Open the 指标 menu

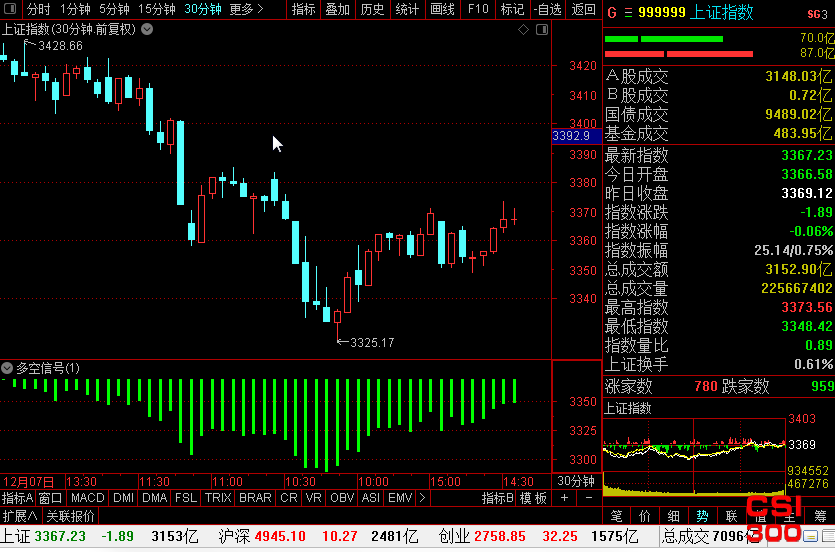pyautogui.click(x=304, y=9)
